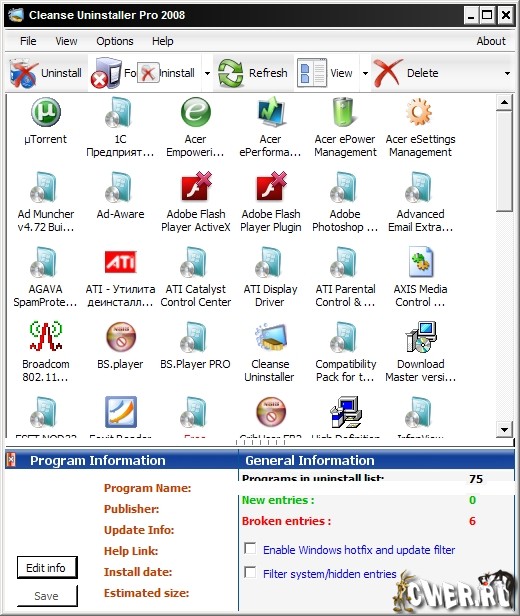Open the About menu item
This screenshot has height=616, width=520.
coord(491,41)
